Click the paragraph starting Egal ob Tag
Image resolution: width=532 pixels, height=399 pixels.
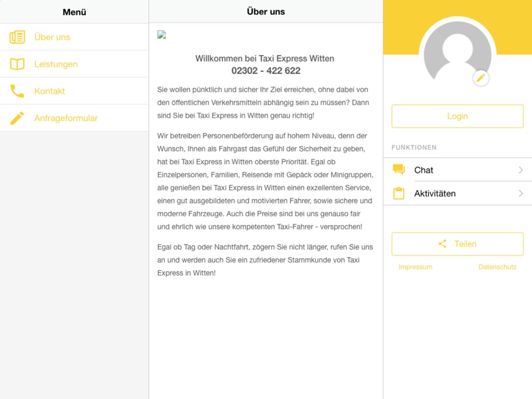click(x=265, y=260)
